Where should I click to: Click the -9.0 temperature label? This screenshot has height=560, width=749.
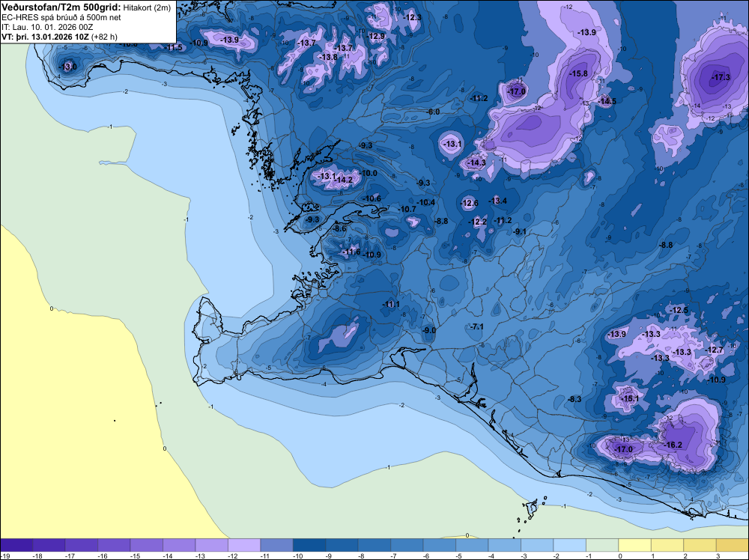(429, 330)
